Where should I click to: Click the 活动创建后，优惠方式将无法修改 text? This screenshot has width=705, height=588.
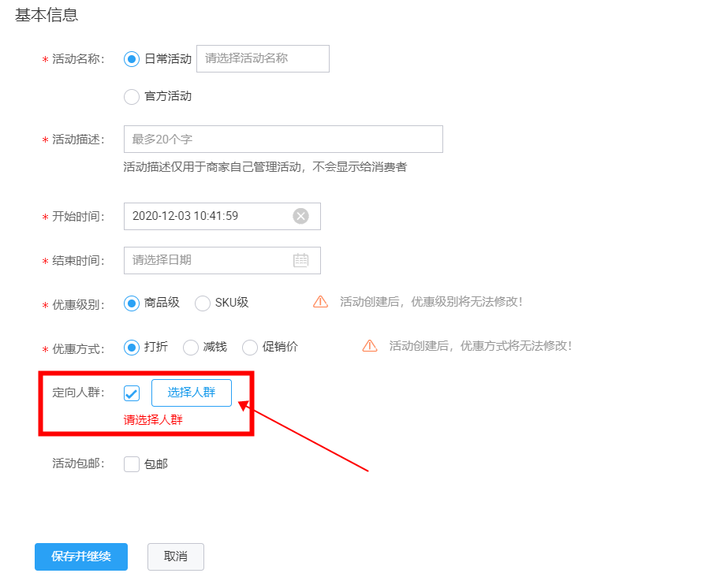[x=480, y=346]
